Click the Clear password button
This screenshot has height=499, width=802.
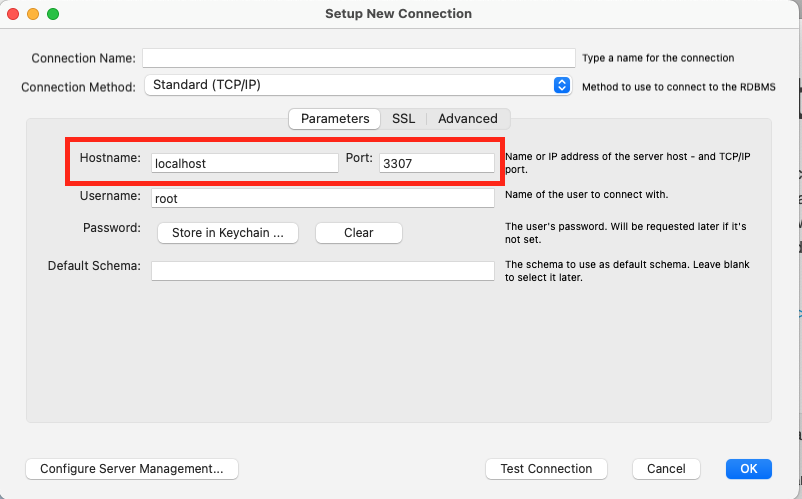coord(359,233)
